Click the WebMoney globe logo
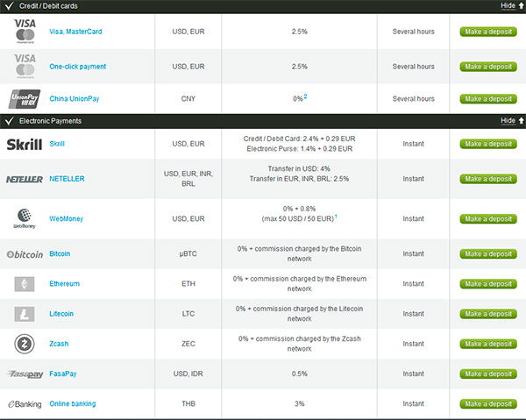Image resolution: width=526 pixels, height=420 pixels. click(25, 218)
